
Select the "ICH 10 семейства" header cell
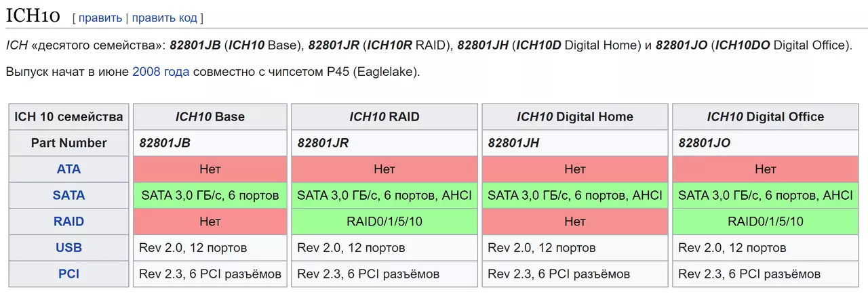tap(69, 116)
